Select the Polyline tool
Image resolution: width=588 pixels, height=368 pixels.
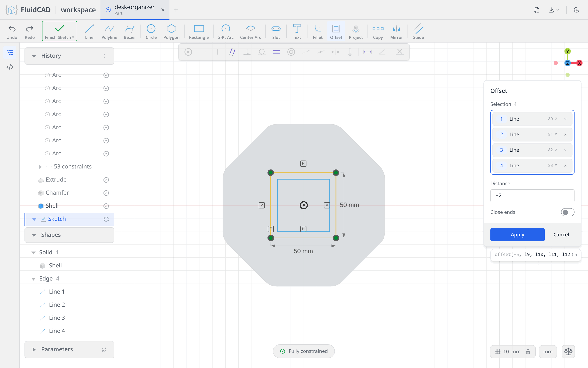(x=109, y=32)
